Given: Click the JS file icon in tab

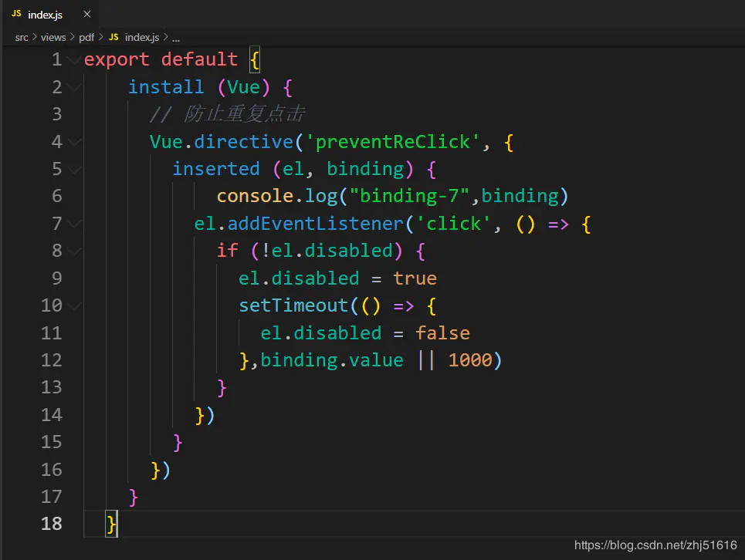Looking at the screenshot, I should pyautogui.click(x=17, y=14).
